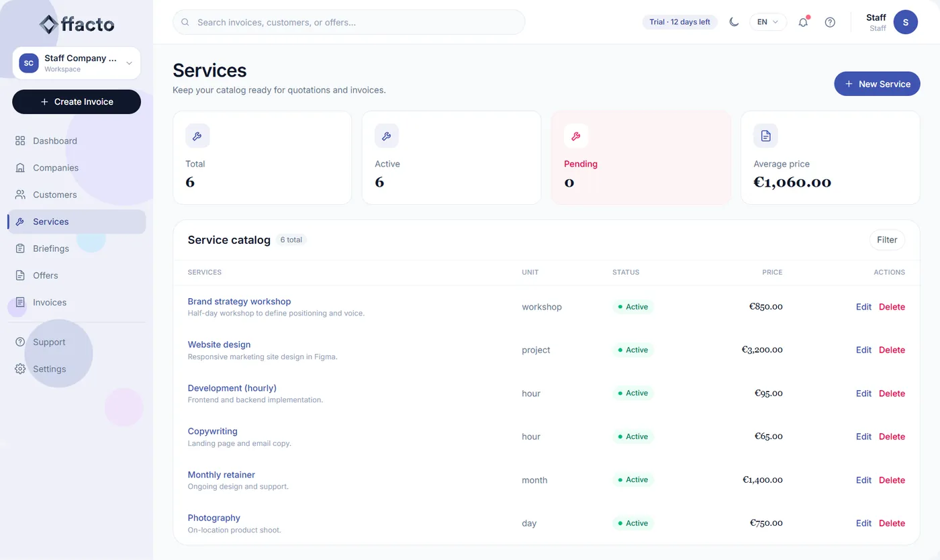The image size is (940, 560).
Task: Toggle dark mode with the moon icon
Action: point(734,22)
